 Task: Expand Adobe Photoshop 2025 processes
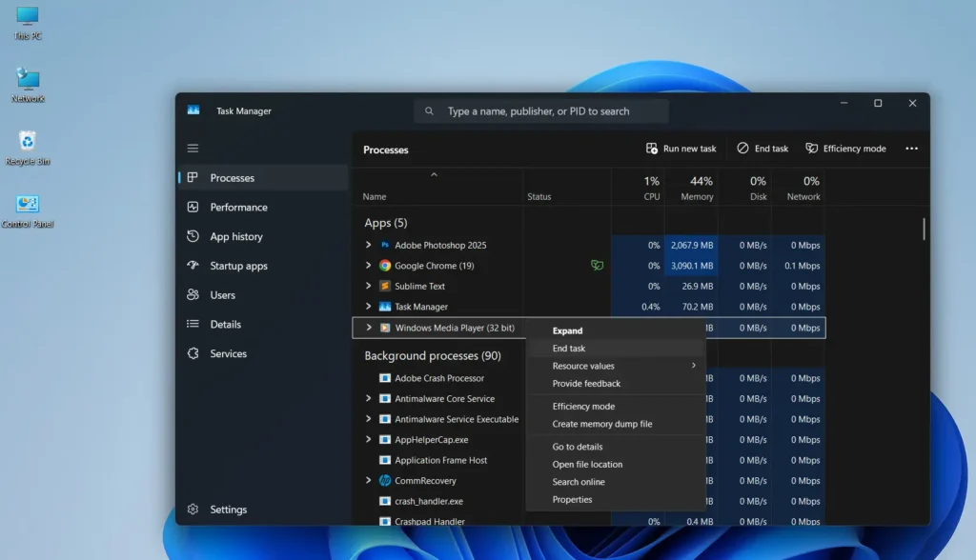pyautogui.click(x=370, y=245)
